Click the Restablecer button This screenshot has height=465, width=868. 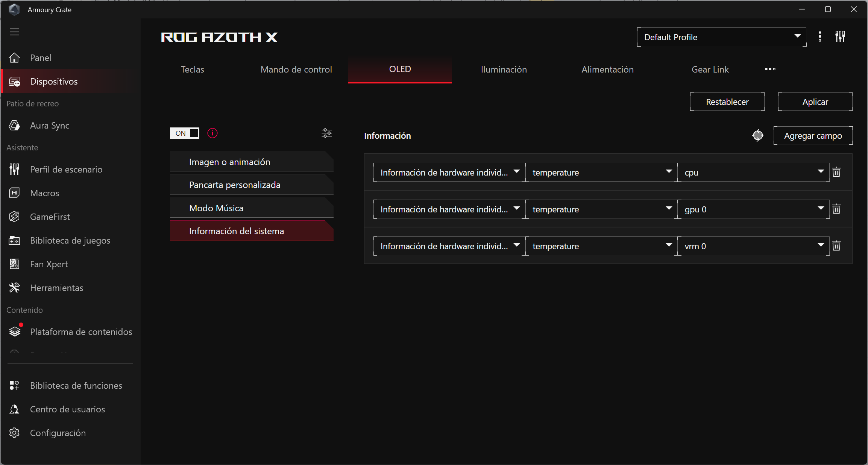[x=727, y=102]
